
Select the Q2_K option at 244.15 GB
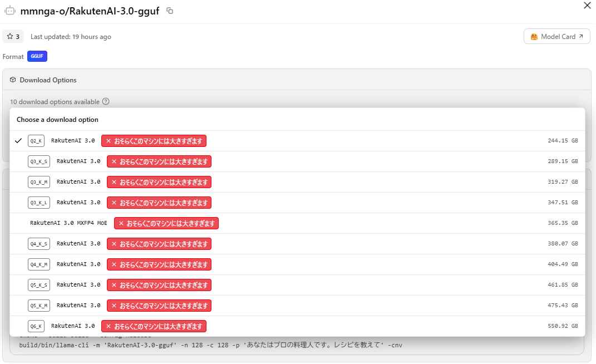pos(297,141)
